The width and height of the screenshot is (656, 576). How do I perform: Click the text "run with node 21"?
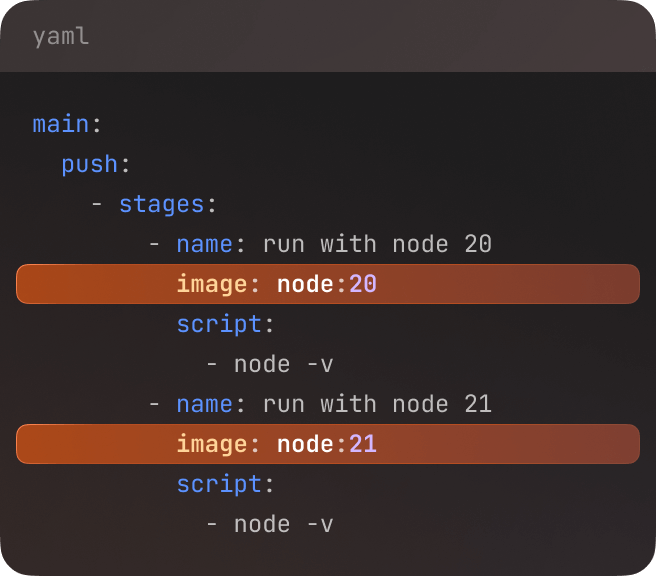[377, 404]
